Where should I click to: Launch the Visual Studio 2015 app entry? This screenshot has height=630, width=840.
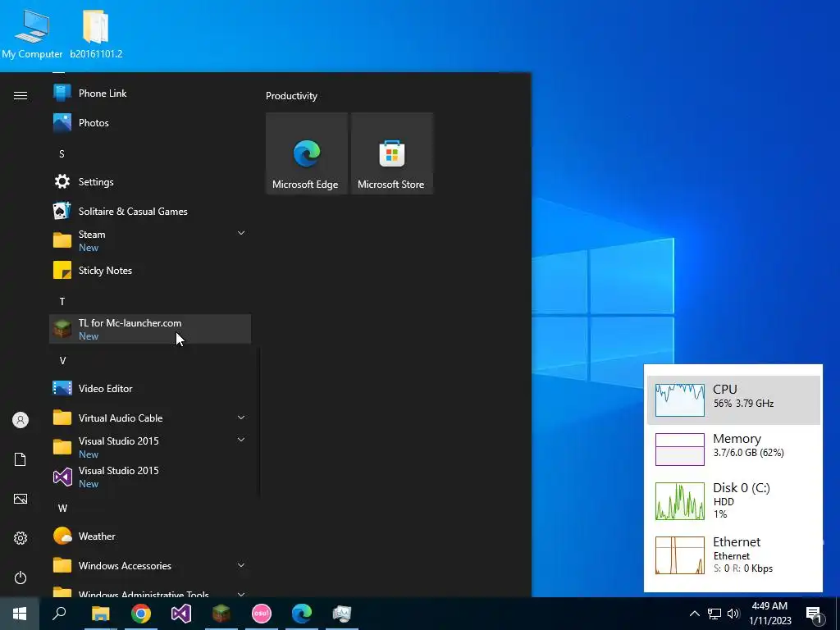150,477
